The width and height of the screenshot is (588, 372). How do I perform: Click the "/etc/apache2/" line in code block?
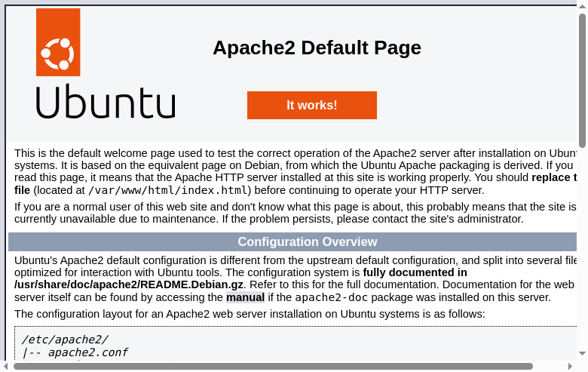66,340
